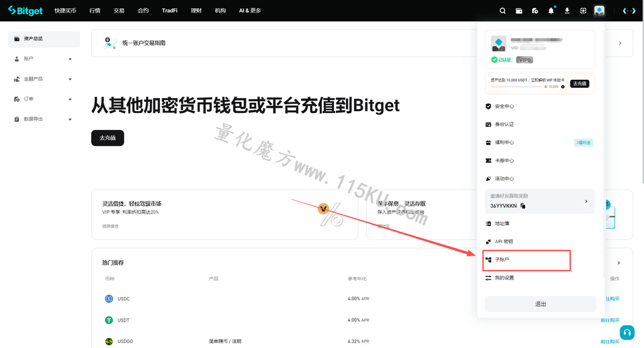Viewport: 644px width, 348px height.
Task: Open the language globe icon
Action: (x=583, y=11)
